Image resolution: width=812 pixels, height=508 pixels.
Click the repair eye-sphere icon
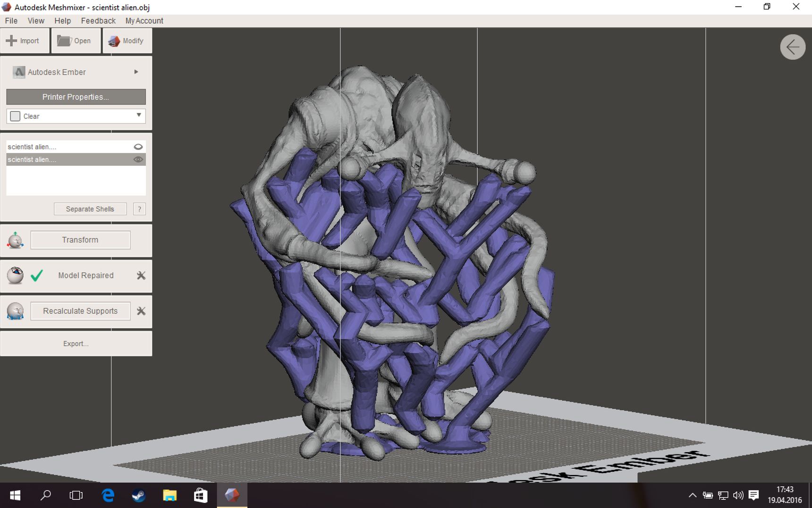point(15,276)
